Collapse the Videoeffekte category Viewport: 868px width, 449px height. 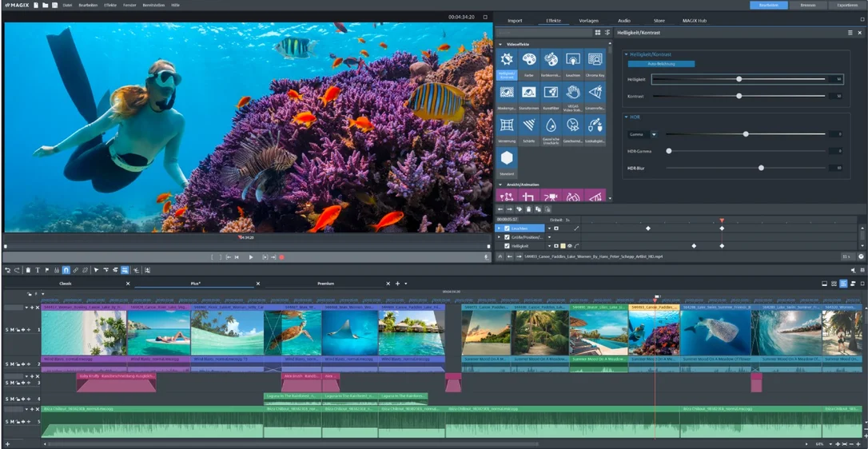[x=500, y=44]
